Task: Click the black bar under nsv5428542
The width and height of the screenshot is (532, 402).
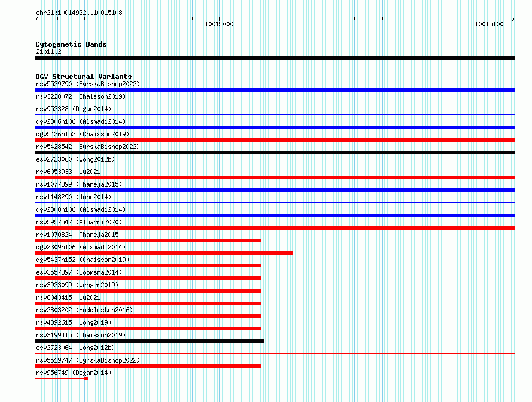Action: pyautogui.click(x=275, y=153)
